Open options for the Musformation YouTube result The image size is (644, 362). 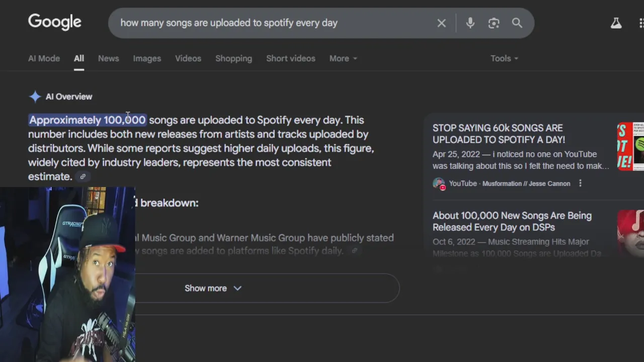coord(580,184)
